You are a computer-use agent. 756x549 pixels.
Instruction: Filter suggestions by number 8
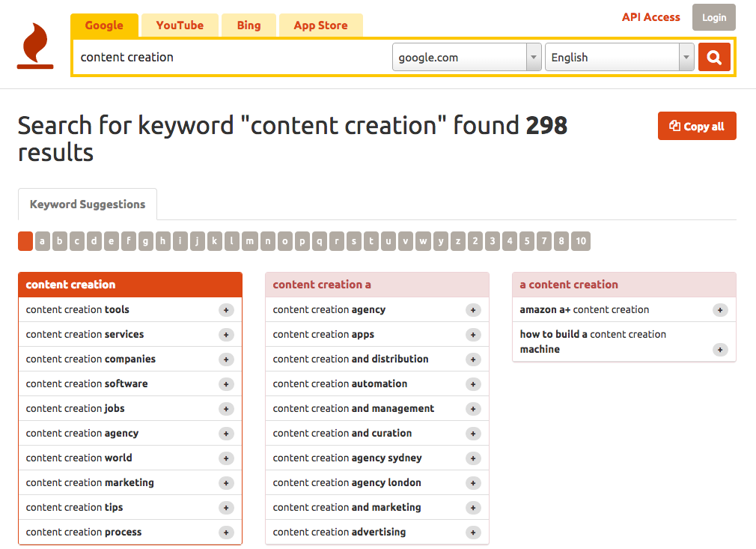(x=561, y=241)
